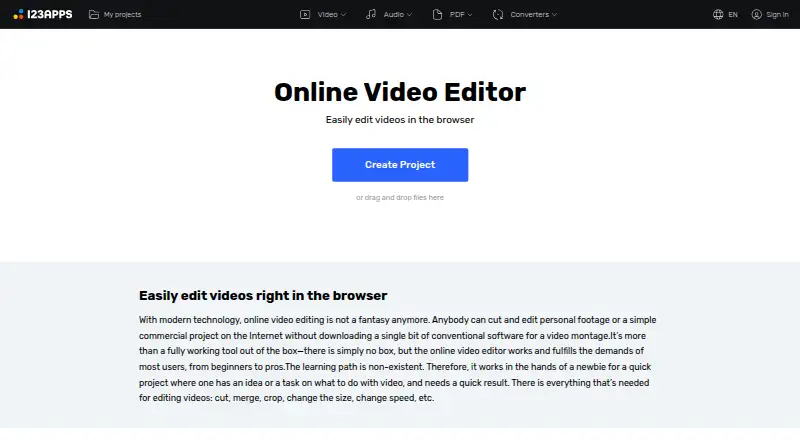Screen dimensions: 800x440
Task: Change language via EN label
Action: click(x=733, y=14)
